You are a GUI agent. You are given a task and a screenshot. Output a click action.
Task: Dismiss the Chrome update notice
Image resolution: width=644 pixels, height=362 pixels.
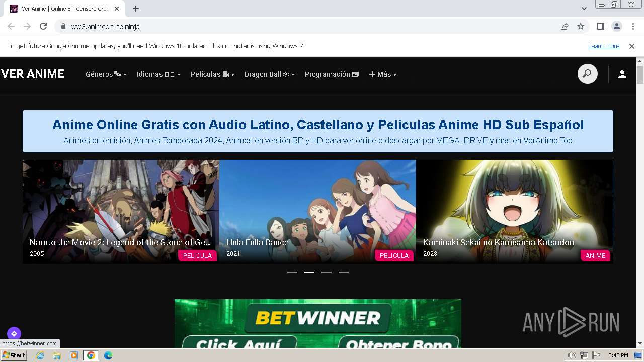632,46
